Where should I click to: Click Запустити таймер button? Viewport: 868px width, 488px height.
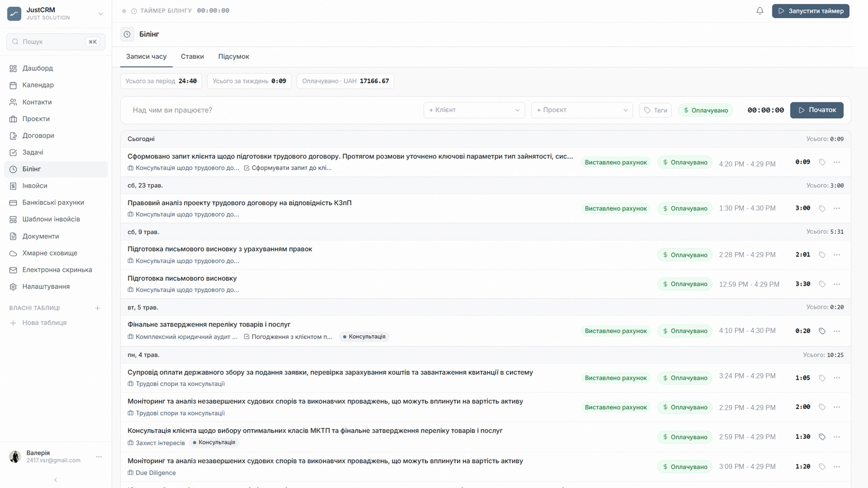[810, 11]
